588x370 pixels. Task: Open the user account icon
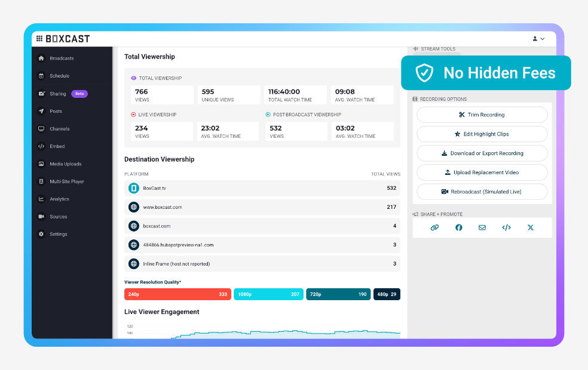click(x=535, y=39)
